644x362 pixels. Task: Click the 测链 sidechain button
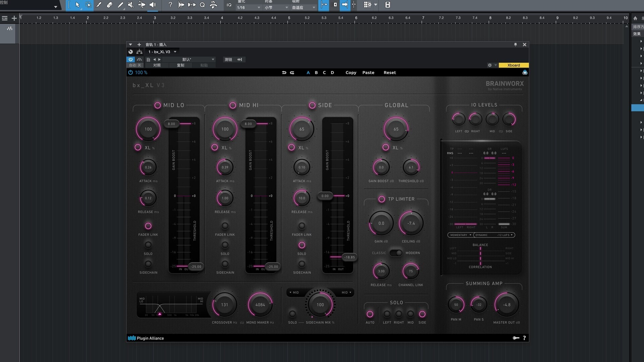pyautogui.click(x=234, y=59)
